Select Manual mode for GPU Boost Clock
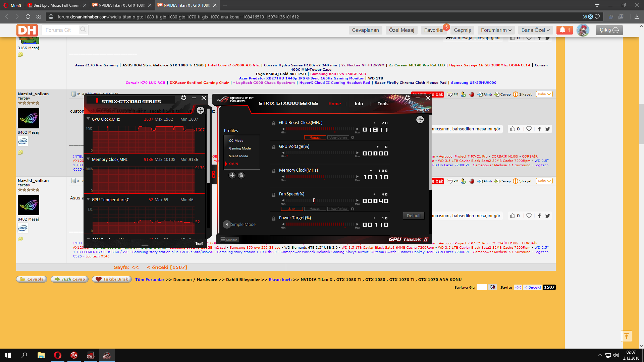The height and width of the screenshot is (362, 644). tap(315, 137)
